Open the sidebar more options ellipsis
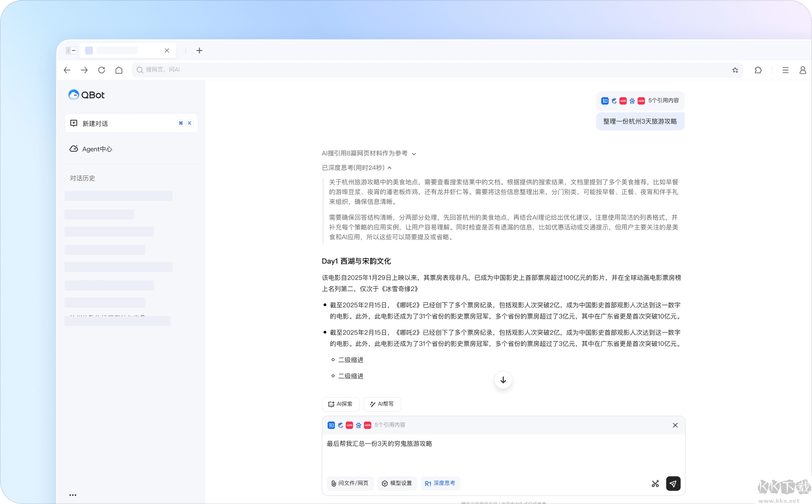 [73, 495]
